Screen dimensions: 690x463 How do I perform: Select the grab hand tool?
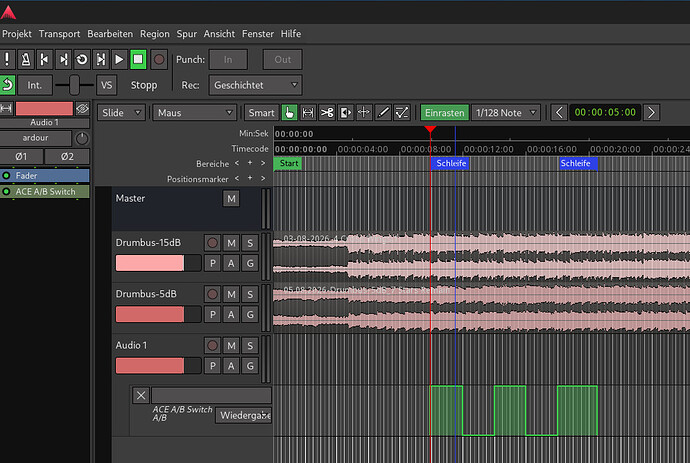(x=290, y=113)
